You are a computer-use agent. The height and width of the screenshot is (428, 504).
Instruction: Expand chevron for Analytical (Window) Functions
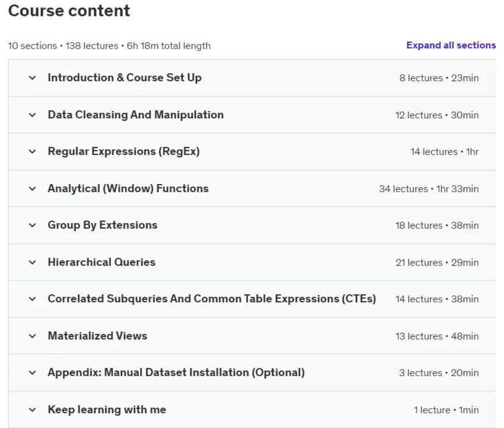[x=32, y=189]
